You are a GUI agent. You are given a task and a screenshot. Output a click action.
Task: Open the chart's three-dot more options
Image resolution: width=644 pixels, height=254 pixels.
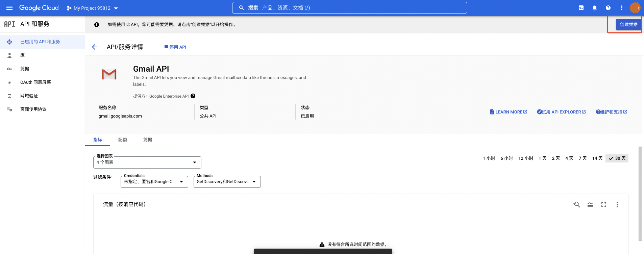(617, 205)
